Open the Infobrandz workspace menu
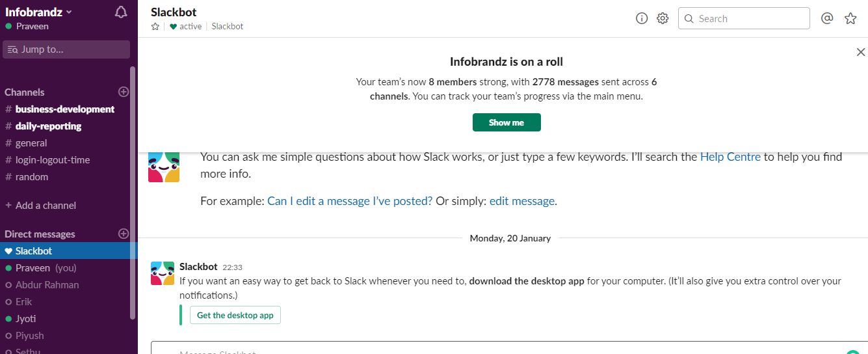 (x=39, y=12)
